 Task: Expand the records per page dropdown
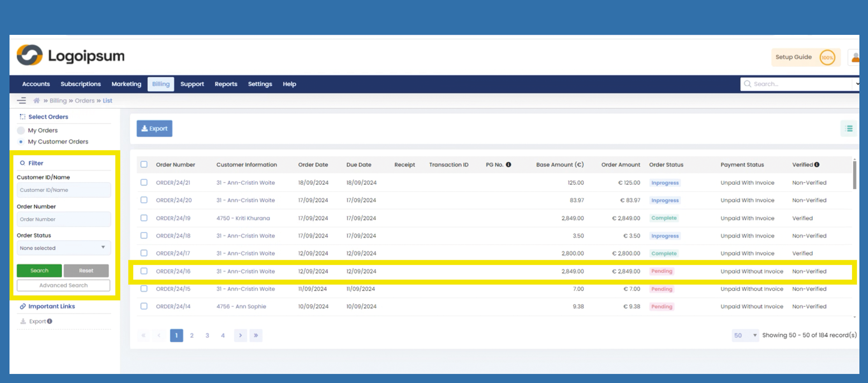coord(745,335)
